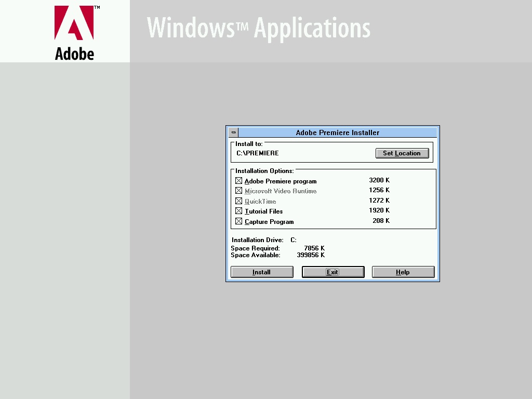This screenshot has width=532, height=399.
Task: Open the installer window system menu box
Action: (x=233, y=132)
